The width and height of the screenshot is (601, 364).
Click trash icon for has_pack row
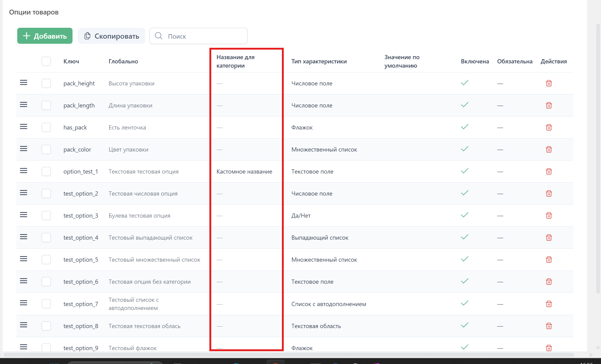549,127
